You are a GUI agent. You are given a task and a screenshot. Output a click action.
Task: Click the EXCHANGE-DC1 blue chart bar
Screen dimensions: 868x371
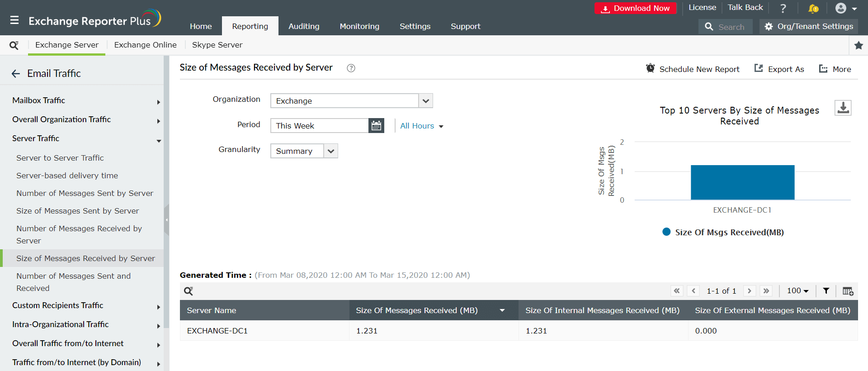(x=743, y=182)
